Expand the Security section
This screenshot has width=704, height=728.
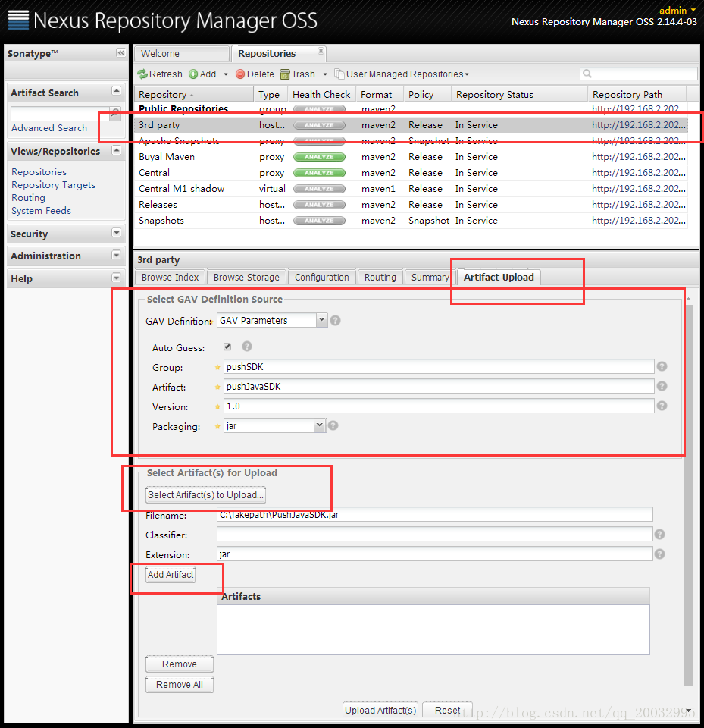click(117, 232)
